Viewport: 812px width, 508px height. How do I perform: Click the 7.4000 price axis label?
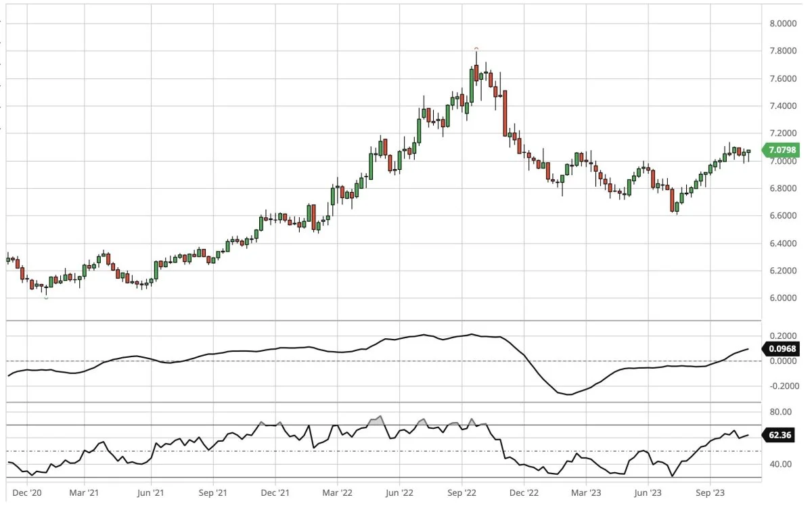click(784, 106)
